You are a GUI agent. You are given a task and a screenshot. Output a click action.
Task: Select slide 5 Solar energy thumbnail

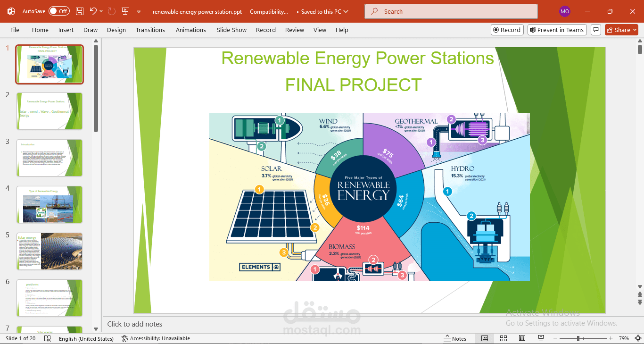50,251
